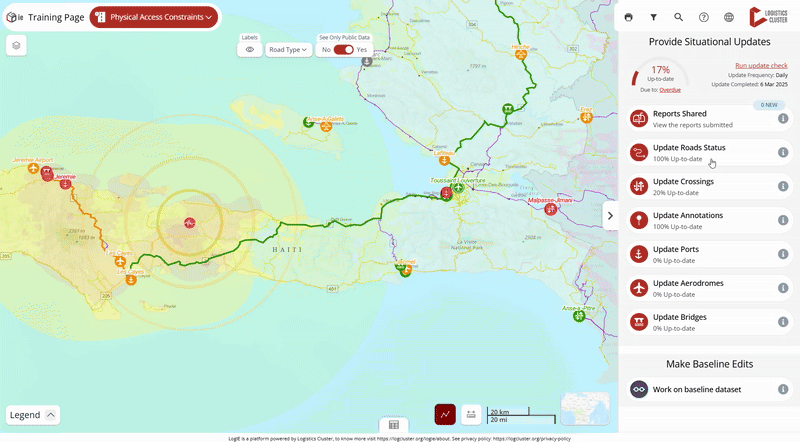Screen dimensions: 800x442
Task: Click the Les Cayes port marker
Action: coord(131,280)
